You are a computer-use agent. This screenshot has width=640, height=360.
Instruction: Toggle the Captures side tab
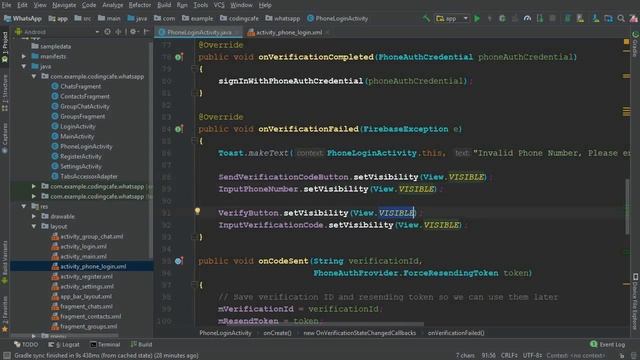tap(4, 138)
